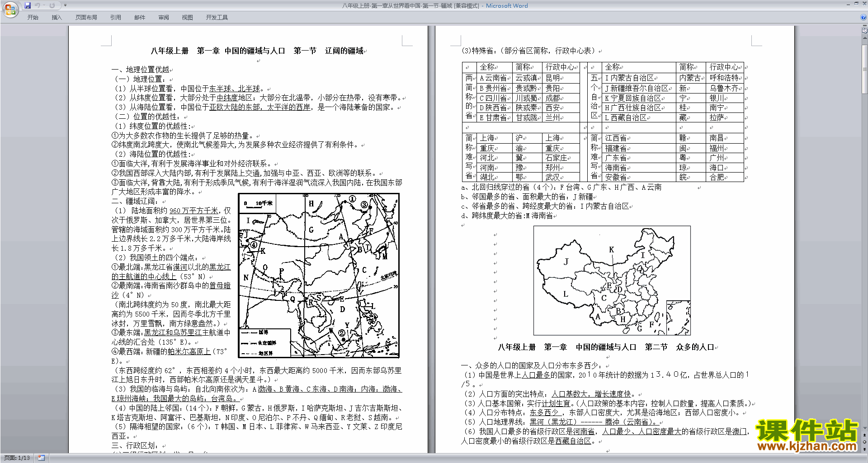Click the Previous Page double-arrow button
Viewport: 868px width, 463px height.
[x=865, y=435]
